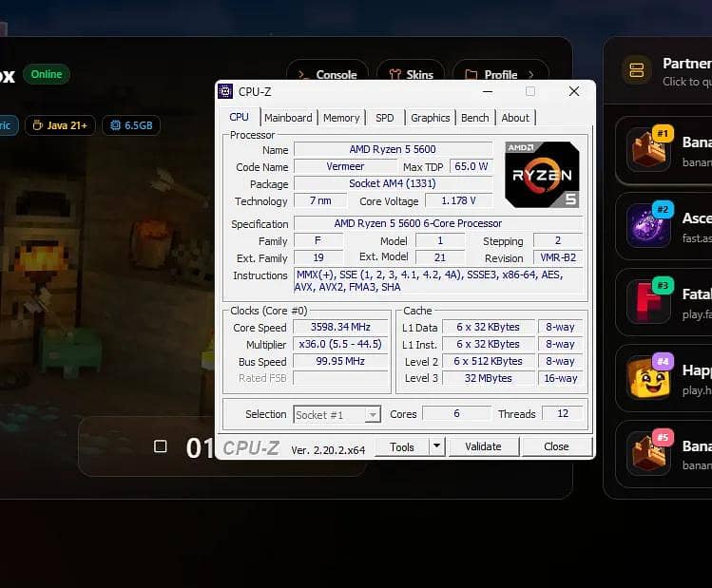Open the #2 purple partner server icon
The image size is (712, 588).
pos(649,225)
